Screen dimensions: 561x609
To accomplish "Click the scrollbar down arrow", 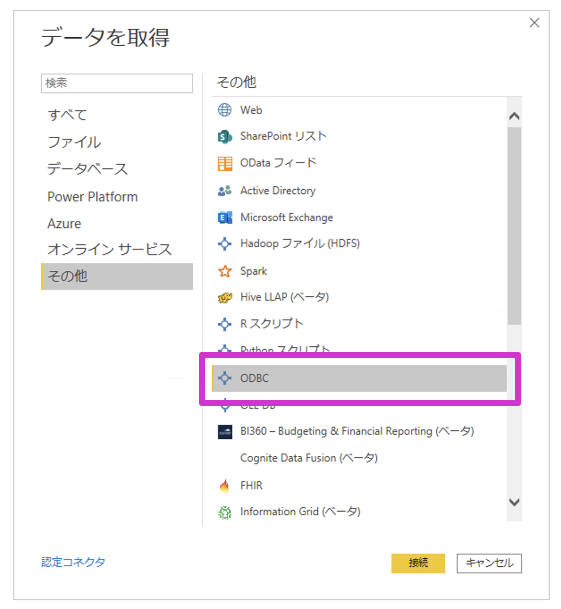I will coord(514,502).
